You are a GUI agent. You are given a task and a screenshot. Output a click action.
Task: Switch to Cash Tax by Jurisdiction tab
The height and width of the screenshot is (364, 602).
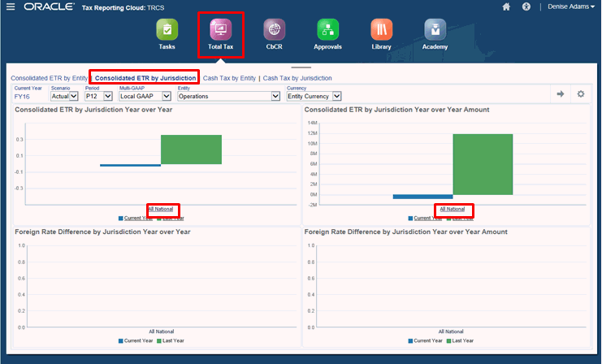coord(297,78)
